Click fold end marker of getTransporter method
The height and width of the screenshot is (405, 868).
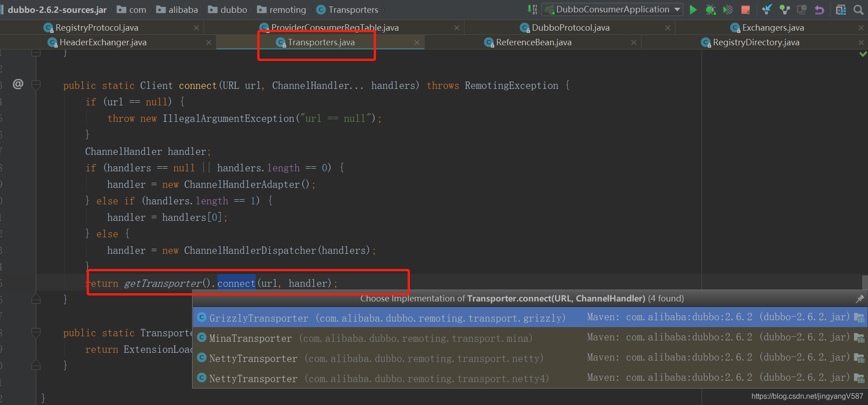click(x=36, y=365)
